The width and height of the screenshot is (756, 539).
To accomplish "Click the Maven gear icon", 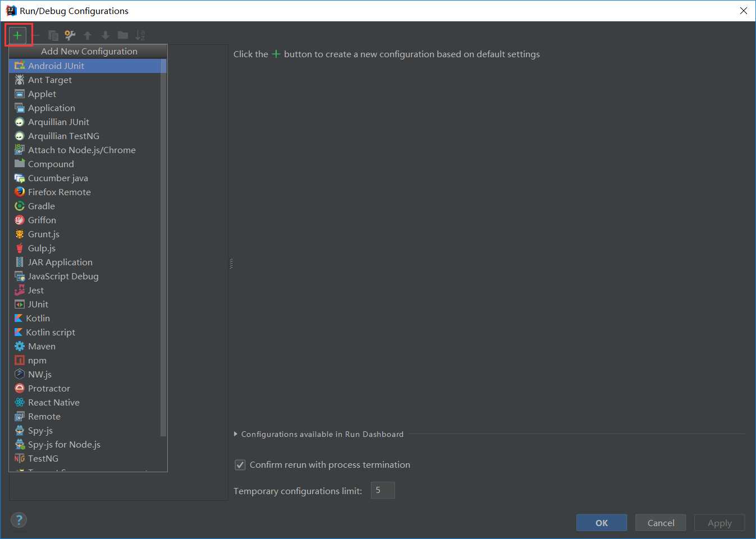I will tap(20, 346).
